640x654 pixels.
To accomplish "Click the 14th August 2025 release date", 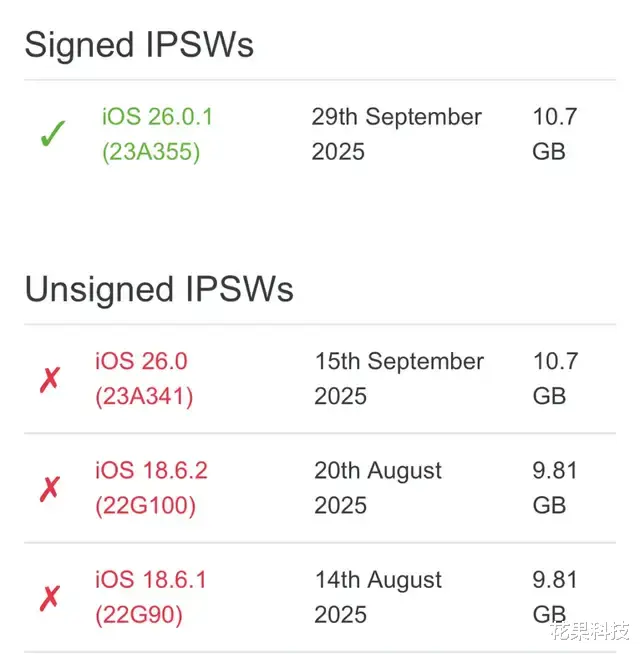I will (378, 597).
